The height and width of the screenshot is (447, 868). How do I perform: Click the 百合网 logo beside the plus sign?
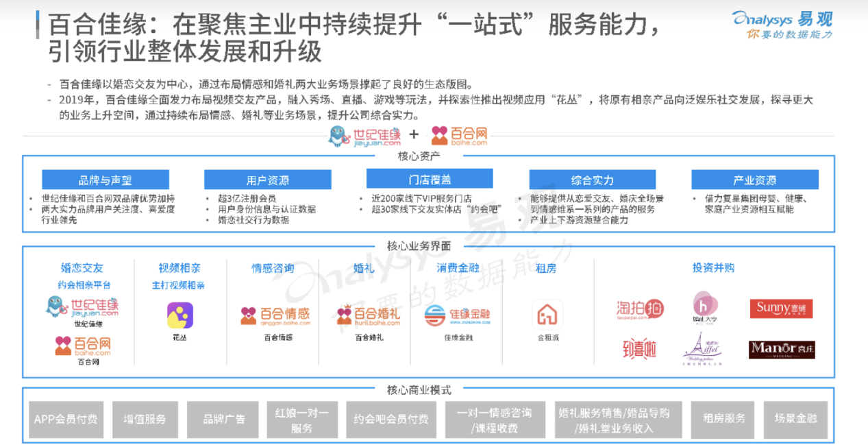pyautogui.click(x=459, y=136)
